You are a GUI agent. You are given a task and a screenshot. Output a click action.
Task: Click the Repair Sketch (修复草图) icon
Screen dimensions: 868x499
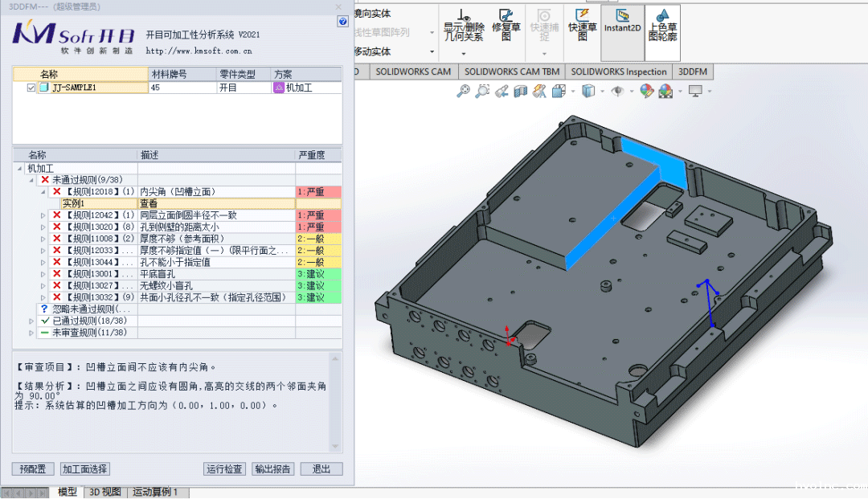[506, 25]
